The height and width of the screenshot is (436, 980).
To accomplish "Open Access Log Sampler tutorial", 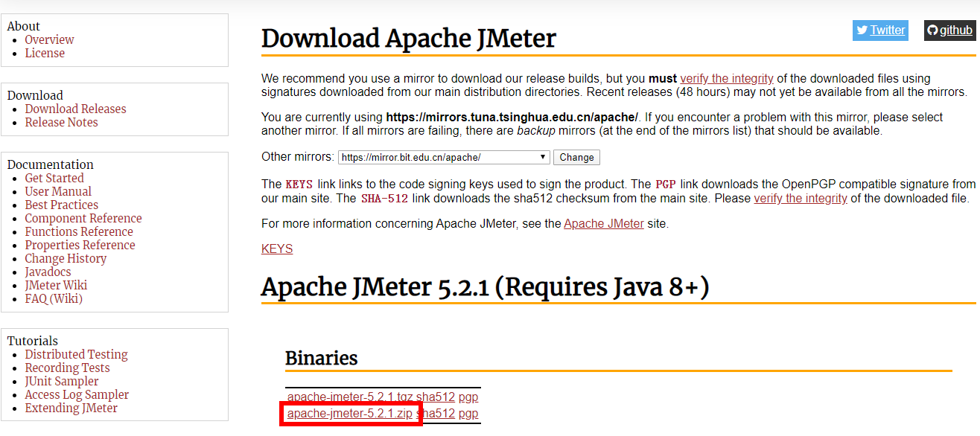I will pyautogui.click(x=77, y=394).
